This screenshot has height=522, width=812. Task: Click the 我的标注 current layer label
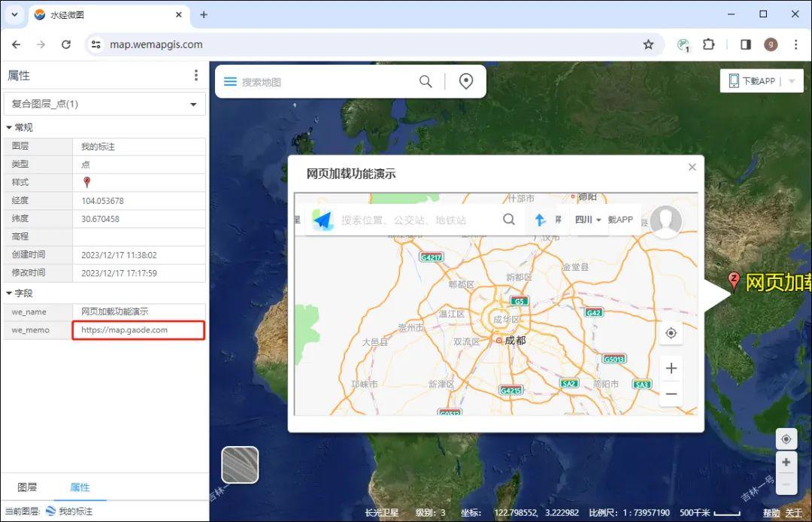tap(76, 511)
